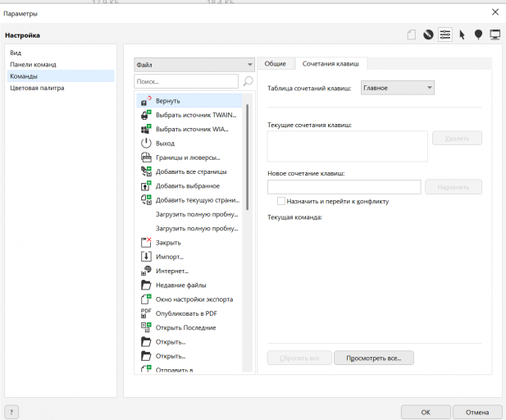Pick the Добавить выбранное command icon
506x420 pixels.
point(146,185)
